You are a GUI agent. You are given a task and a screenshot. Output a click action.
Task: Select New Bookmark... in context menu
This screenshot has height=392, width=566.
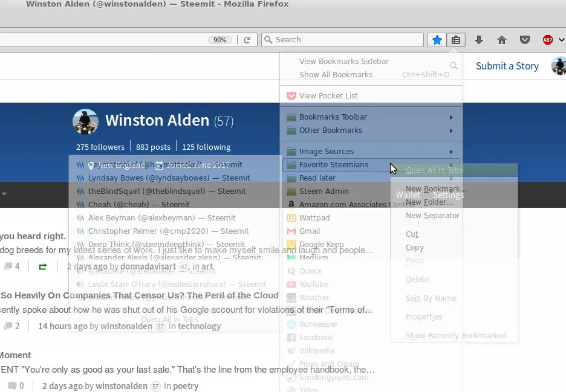pyautogui.click(x=454, y=189)
